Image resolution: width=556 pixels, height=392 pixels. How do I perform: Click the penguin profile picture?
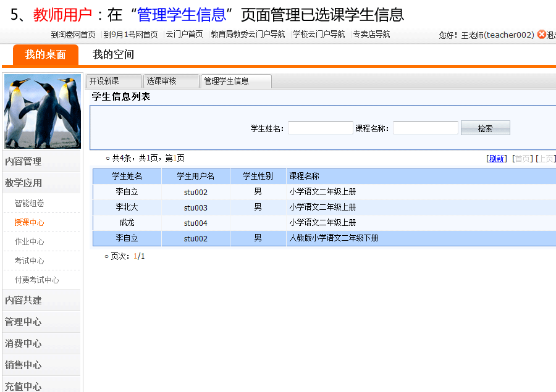(x=43, y=111)
